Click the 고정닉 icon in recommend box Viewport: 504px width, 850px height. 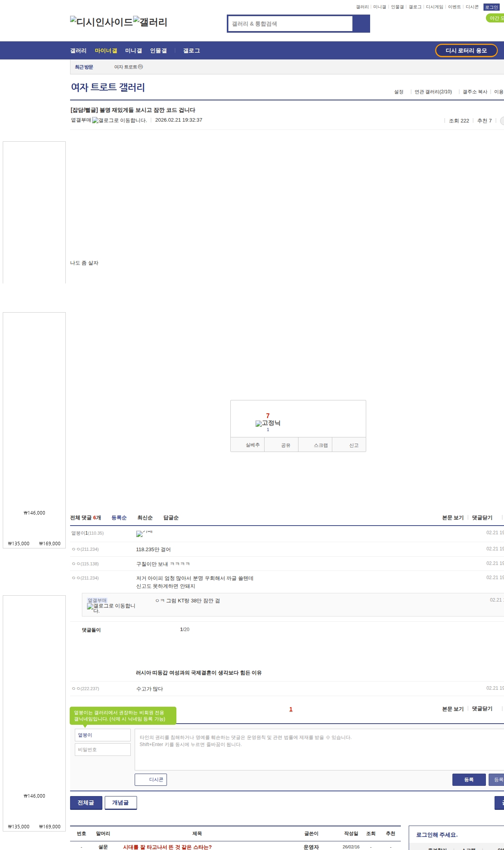[268, 423]
